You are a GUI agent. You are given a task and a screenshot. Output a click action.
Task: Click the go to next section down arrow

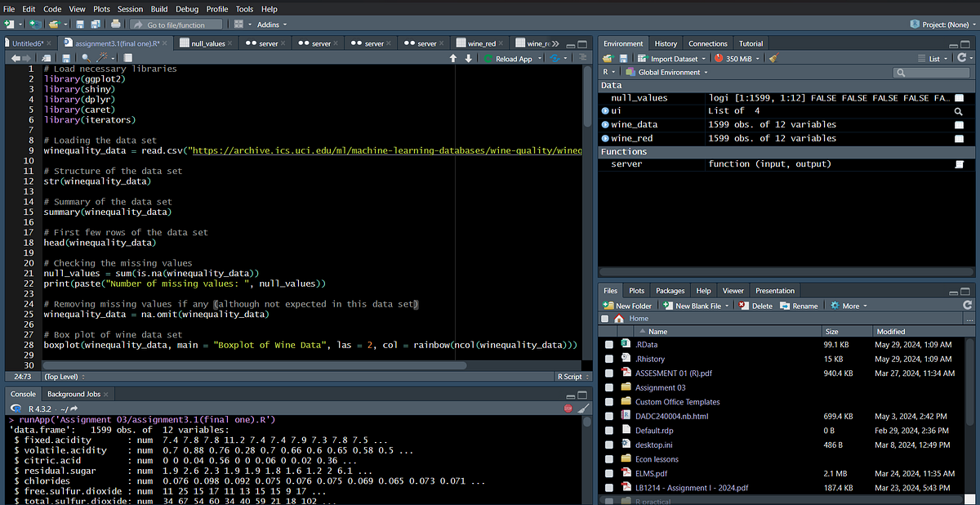coord(468,58)
